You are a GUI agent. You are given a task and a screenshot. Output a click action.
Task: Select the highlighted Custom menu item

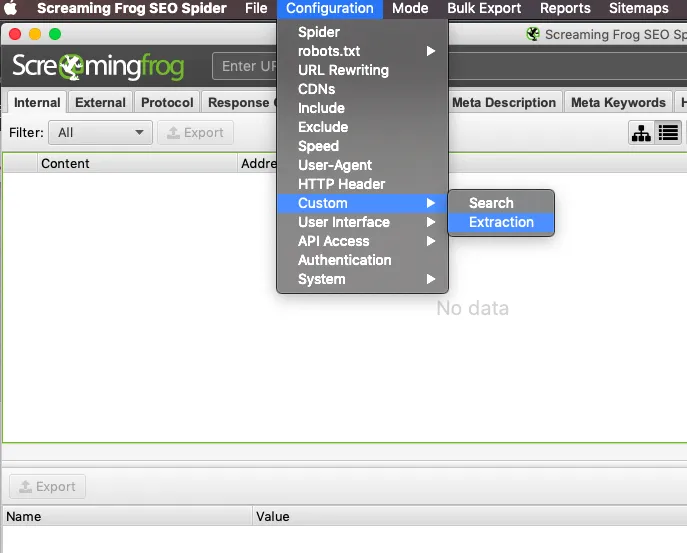click(x=362, y=203)
